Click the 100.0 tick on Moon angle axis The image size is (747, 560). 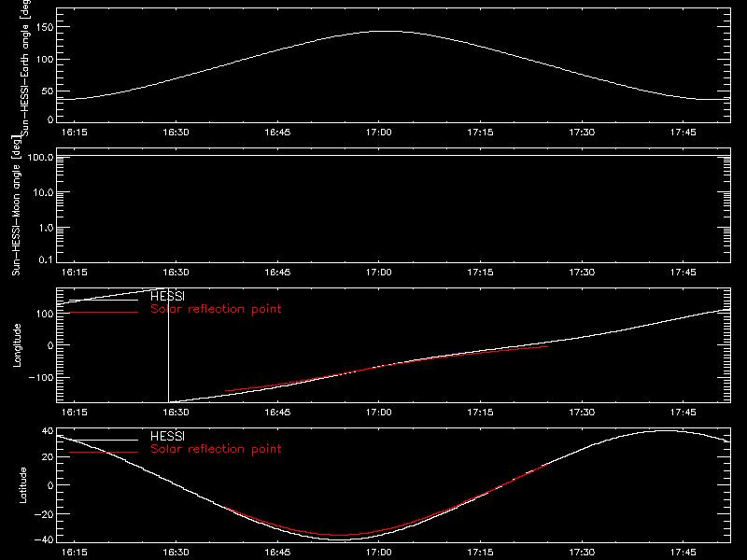40,157
